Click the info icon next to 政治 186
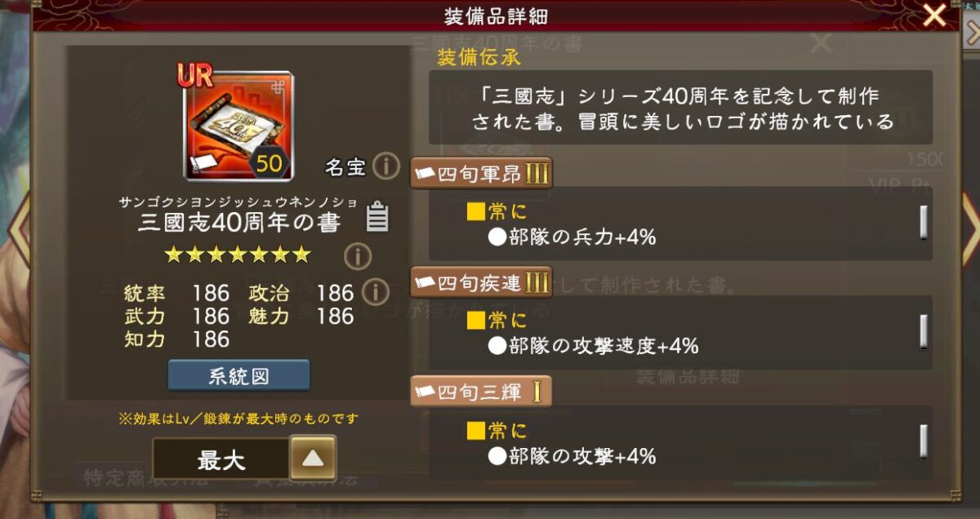This screenshot has height=519, width=980. tap(375, 292)
